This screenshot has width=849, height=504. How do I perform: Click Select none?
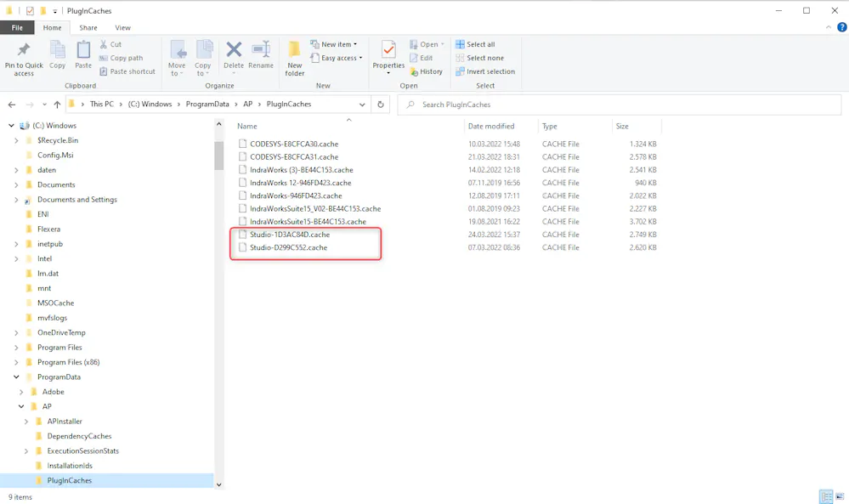pyautogui.click(x=479, y=58)
